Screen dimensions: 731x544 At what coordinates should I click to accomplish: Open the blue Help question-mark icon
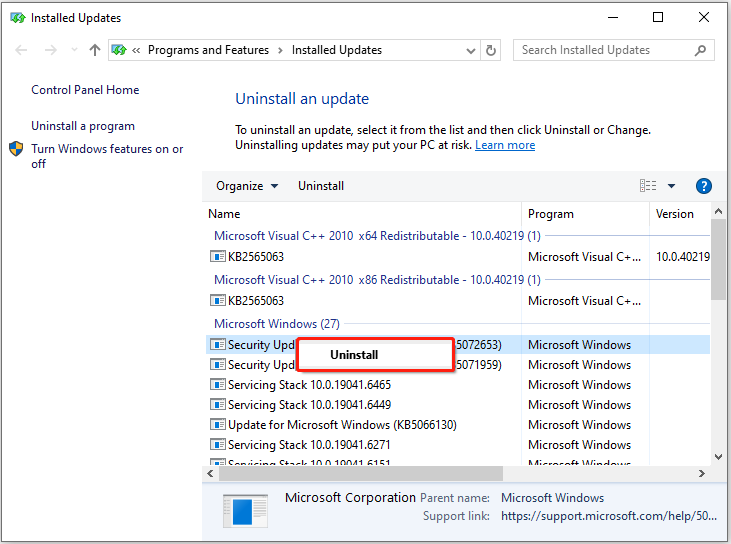703,186
